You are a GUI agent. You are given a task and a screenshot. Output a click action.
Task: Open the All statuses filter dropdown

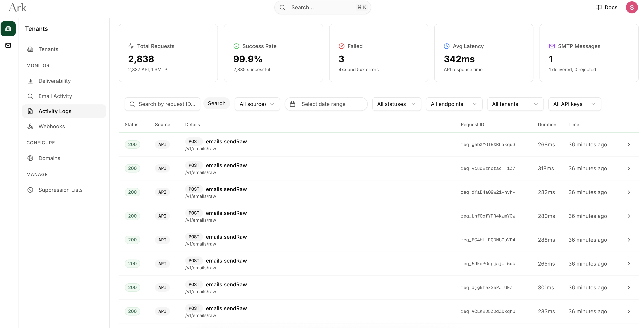[396, 104]
